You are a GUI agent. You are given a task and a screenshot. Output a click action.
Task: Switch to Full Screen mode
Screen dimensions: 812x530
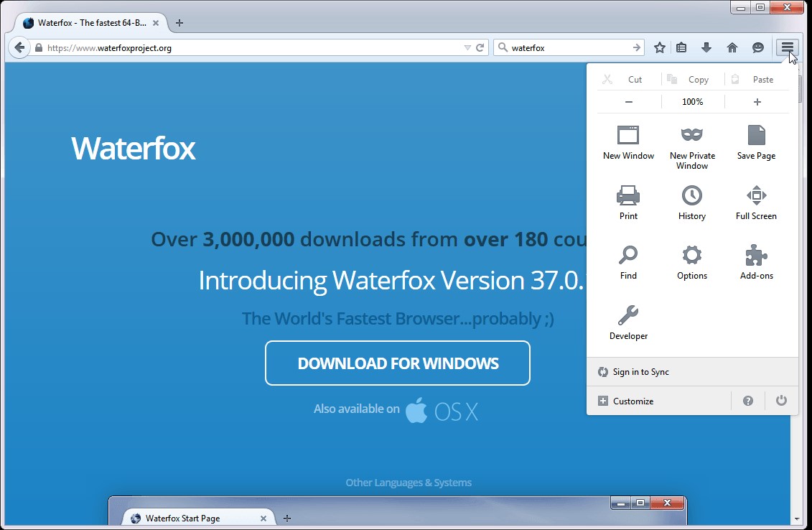(755, 202)
